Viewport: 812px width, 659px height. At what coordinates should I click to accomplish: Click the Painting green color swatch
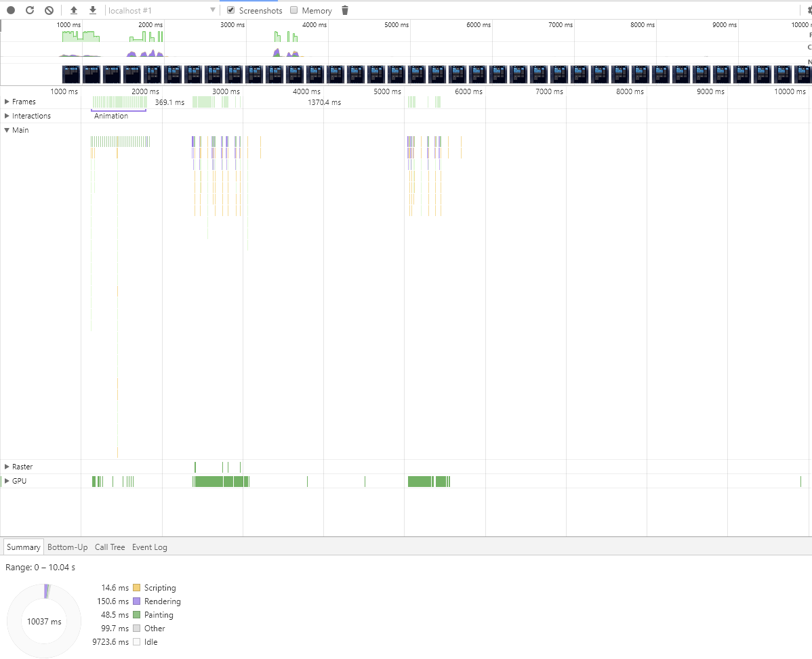click(x=137, y=614)
